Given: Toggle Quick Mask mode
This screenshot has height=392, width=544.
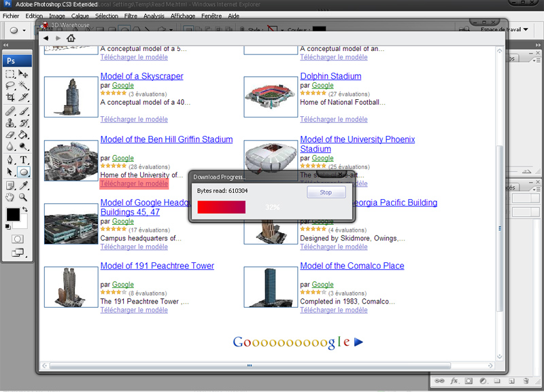Looking at the screenshot, I should (x=18, y=239).
